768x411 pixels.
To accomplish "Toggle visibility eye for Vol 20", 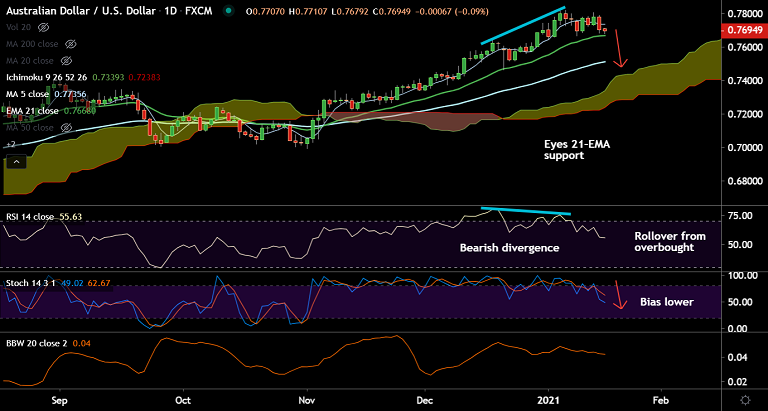I will pos(44,27).
